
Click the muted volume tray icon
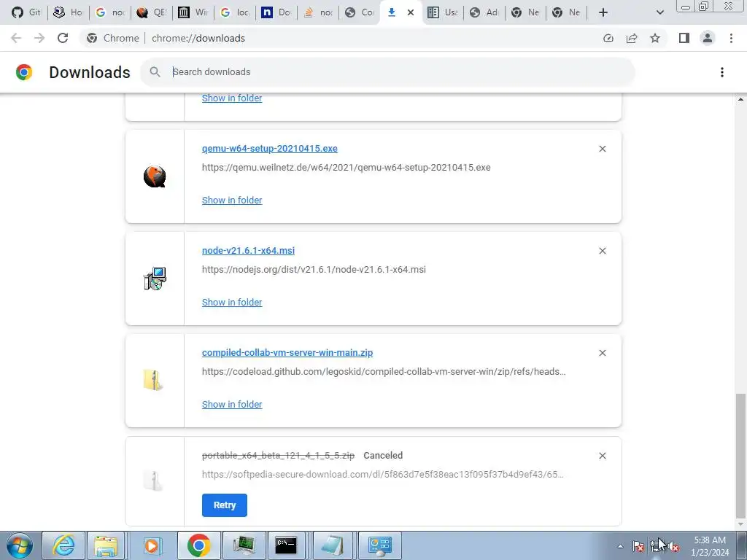(673, 546)
